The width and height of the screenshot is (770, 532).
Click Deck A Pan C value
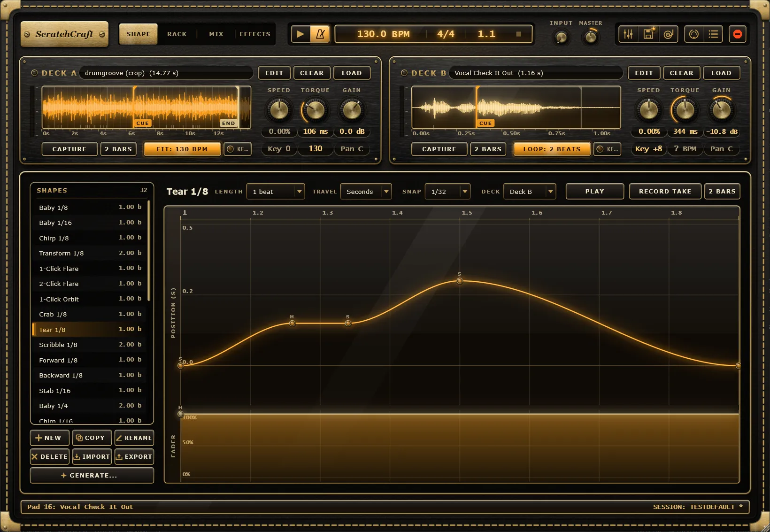point(352,149)
